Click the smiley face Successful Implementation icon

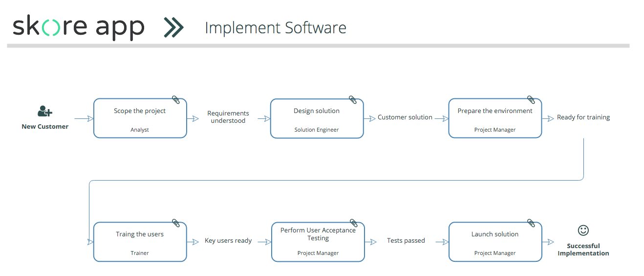coord(583,230)
